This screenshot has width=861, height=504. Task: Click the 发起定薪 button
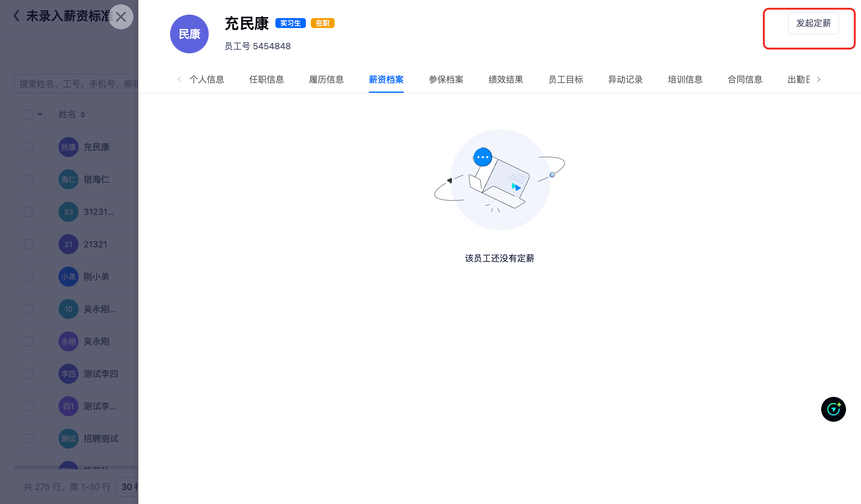[x=813, y=23]
